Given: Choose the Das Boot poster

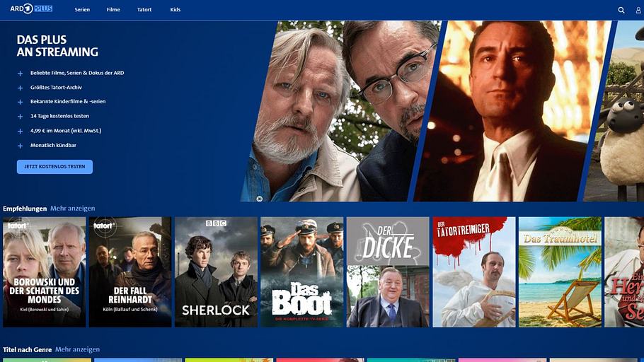Looking at the screenshot, I should 301,272.
